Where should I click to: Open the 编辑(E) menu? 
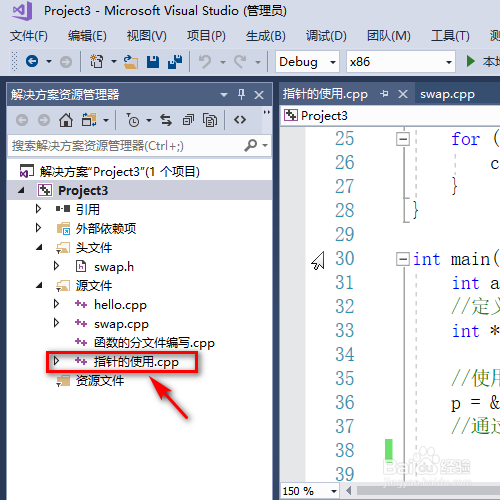[87, 36]
